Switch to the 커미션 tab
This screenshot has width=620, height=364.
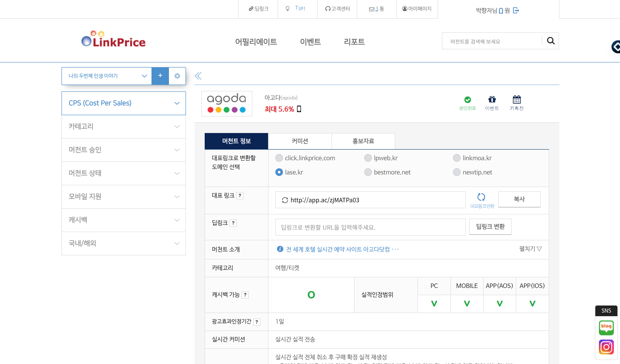click(300, 141)
